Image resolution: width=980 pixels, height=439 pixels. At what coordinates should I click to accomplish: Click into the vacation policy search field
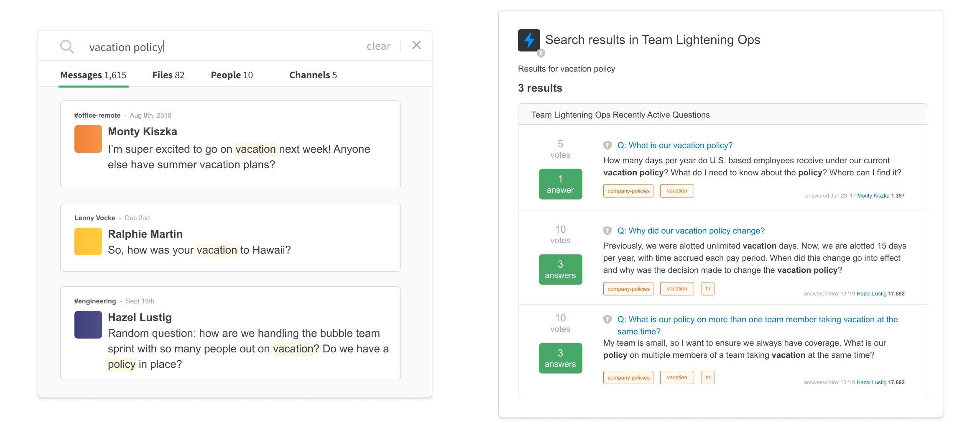coord(222,46)
